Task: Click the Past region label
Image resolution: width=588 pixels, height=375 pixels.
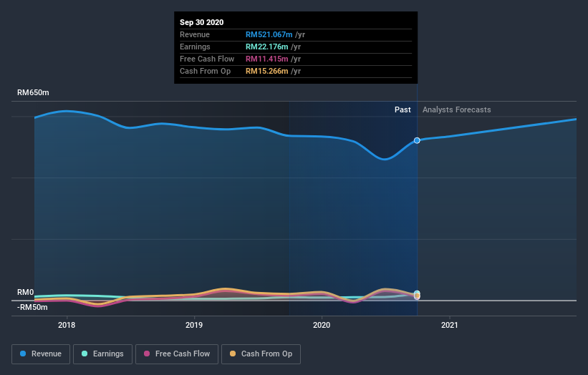Action: click(403, 109)
